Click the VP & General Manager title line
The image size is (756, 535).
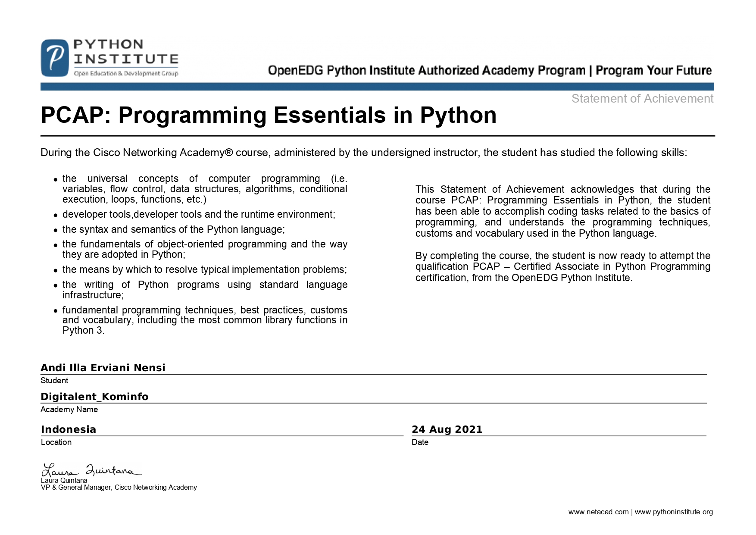[119, 488]
